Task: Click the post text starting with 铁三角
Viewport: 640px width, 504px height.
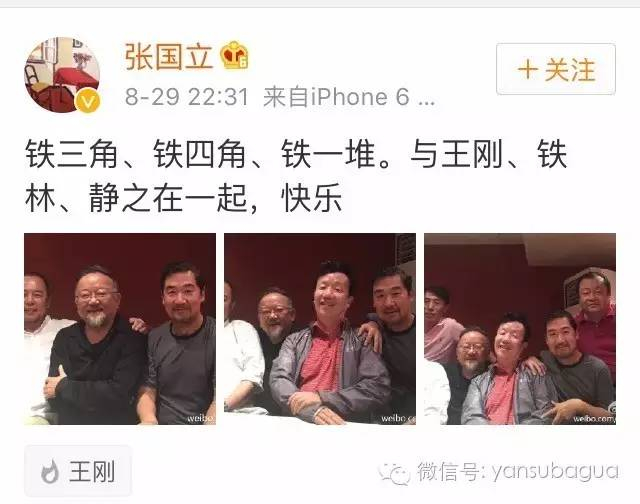Action: pos(296,176)
